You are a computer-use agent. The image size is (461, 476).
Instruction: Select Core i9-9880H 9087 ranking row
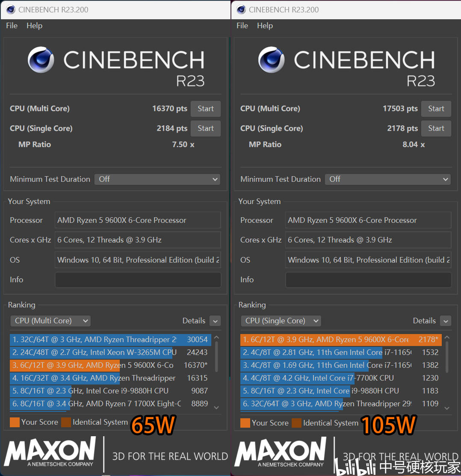tap(110, 391)
